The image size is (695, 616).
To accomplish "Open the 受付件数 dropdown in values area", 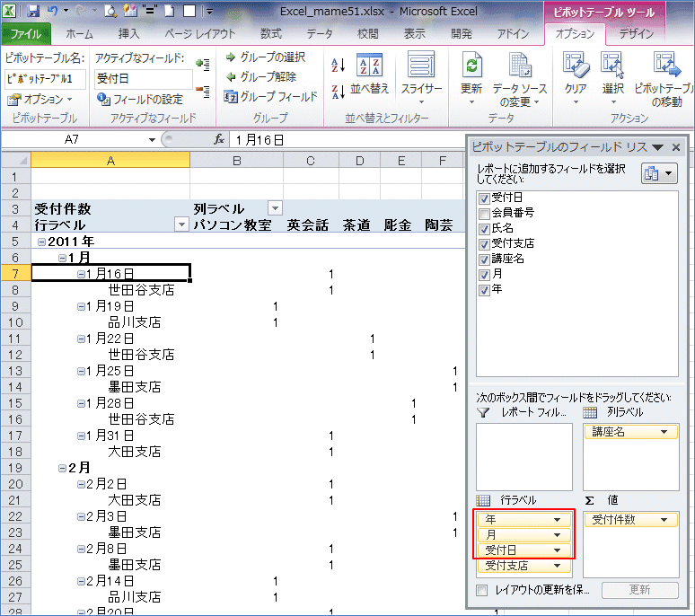I will tap(664, 520).
